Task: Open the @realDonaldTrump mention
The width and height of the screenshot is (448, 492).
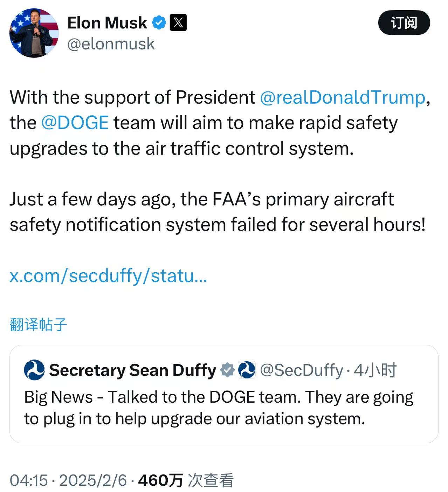Action: click(343, 97)
